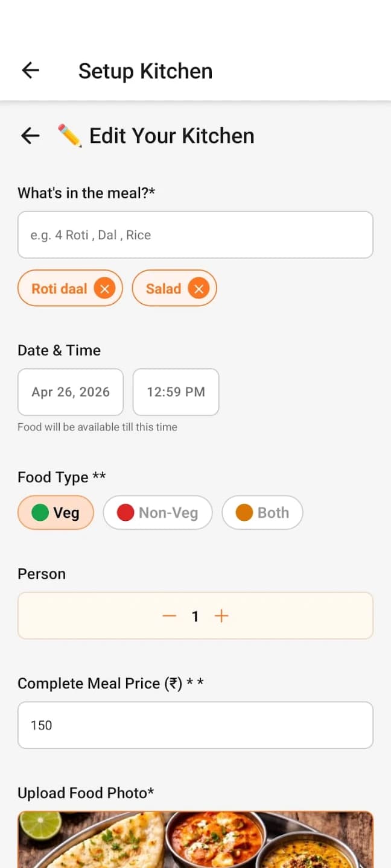The width and height of the screenshot is (391, 868).
Task: Focus the meal items input field
Action: click(x=195, y=234)
